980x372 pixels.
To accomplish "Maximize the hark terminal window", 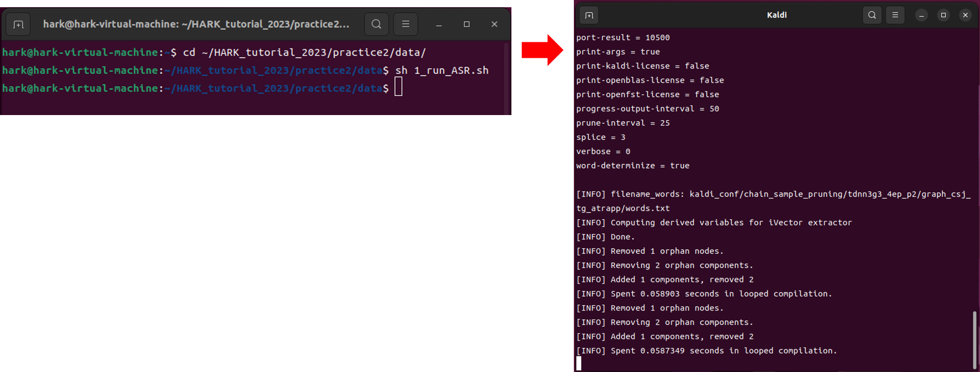I will point(467,24).
